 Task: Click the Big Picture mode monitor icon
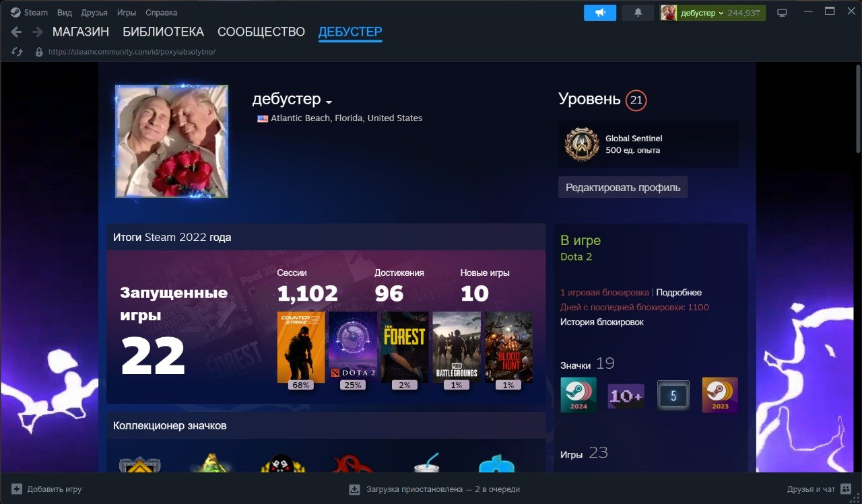coord(782,13)
